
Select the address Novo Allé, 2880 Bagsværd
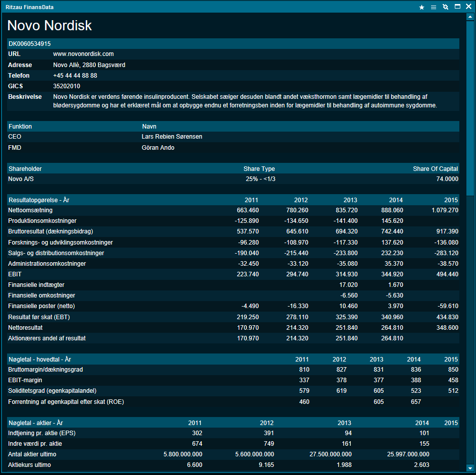click(x=89, y=65)
